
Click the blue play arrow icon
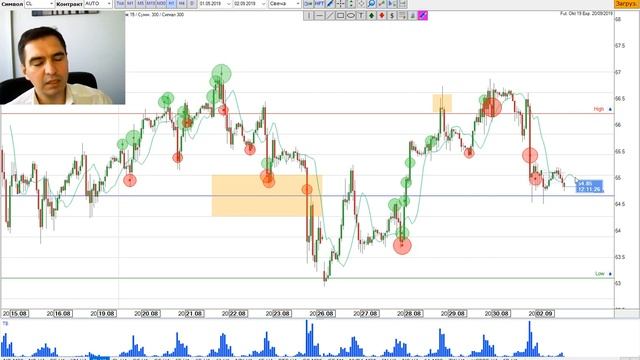392,4
